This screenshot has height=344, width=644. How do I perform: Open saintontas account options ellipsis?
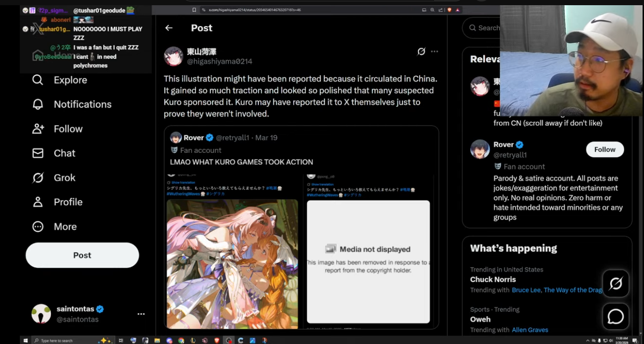point(141,314)
